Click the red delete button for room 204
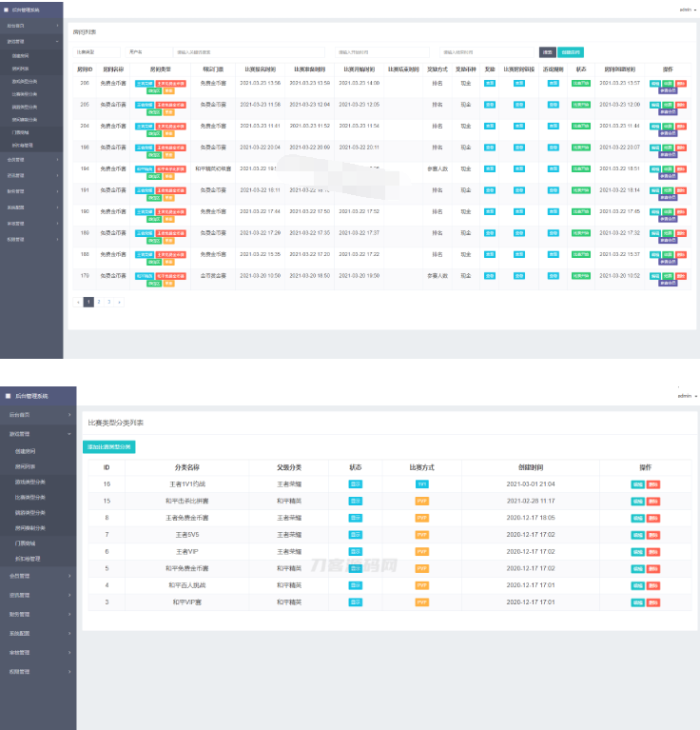Viewport: 700px width, 730px height. click(680, 127)
